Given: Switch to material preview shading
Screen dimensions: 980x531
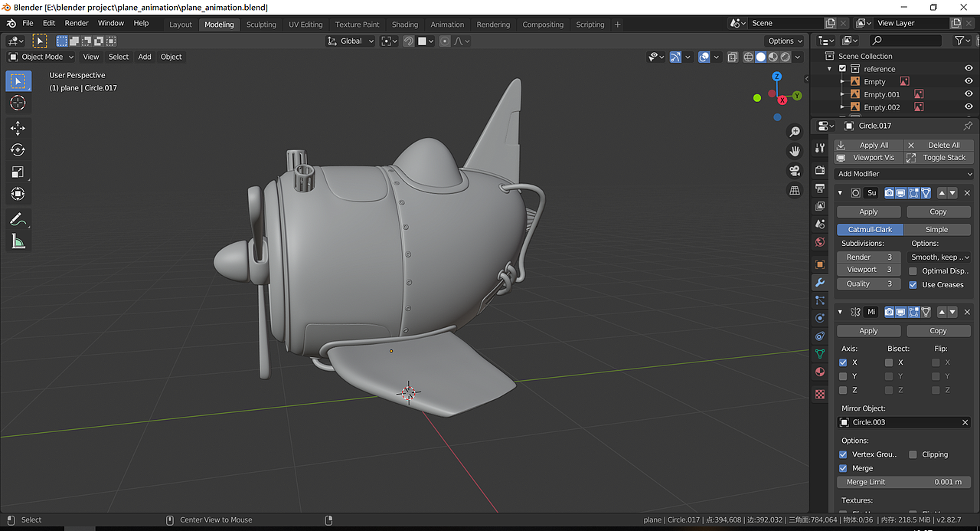Looking at the screenshot, I should pos(773,57).
